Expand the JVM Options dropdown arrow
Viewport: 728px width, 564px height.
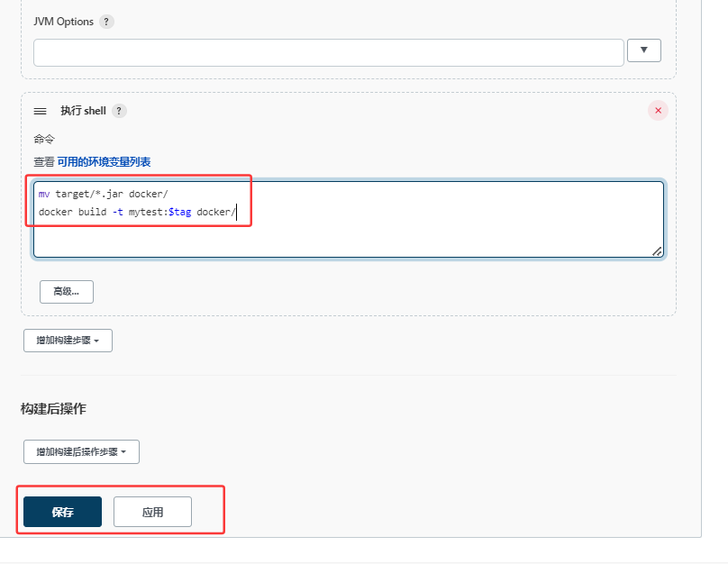(644, 50)
